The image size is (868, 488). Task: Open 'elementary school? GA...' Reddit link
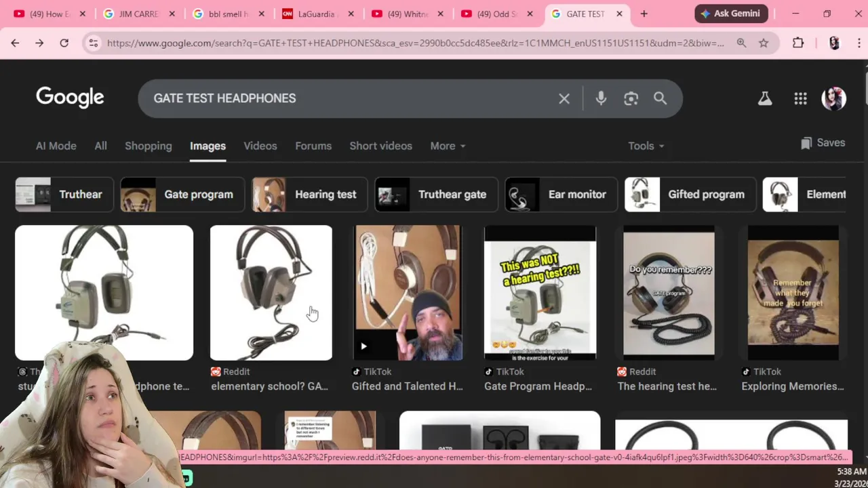pos(269,386)
